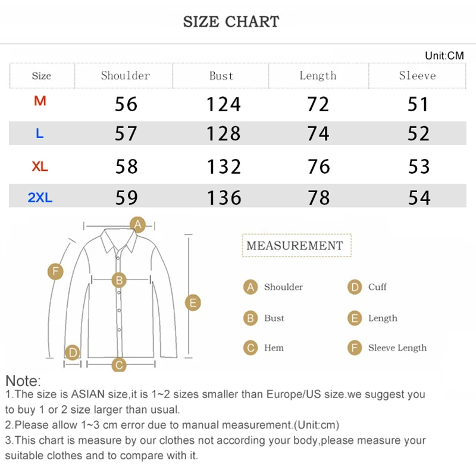Click the bust value 128 for size L

tap(223, 134)
